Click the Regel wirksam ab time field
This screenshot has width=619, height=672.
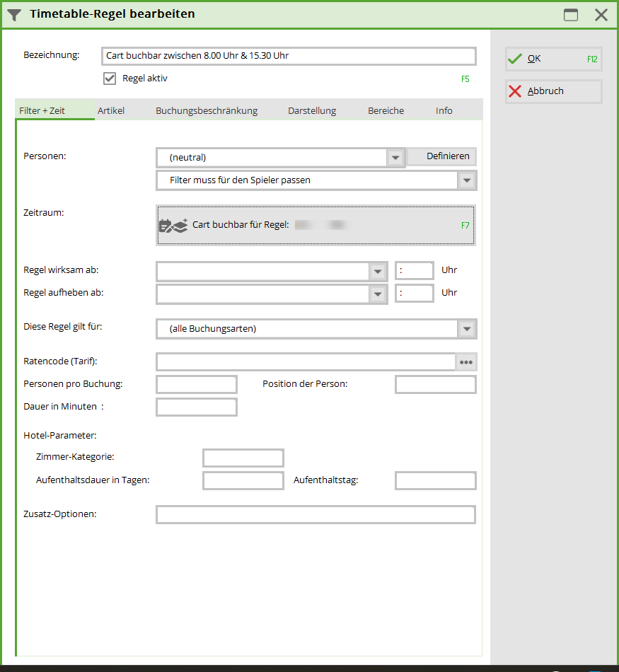coord(414,270)
